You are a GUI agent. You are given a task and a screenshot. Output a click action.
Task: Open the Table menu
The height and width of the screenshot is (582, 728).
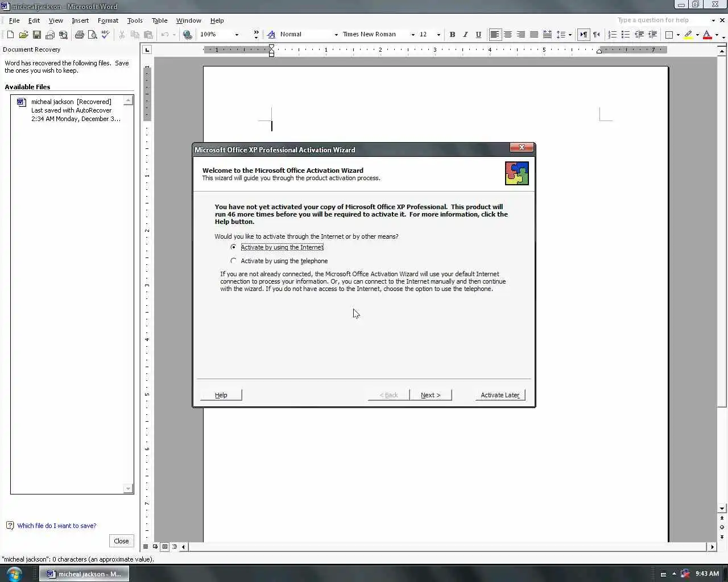click(160, 20)
